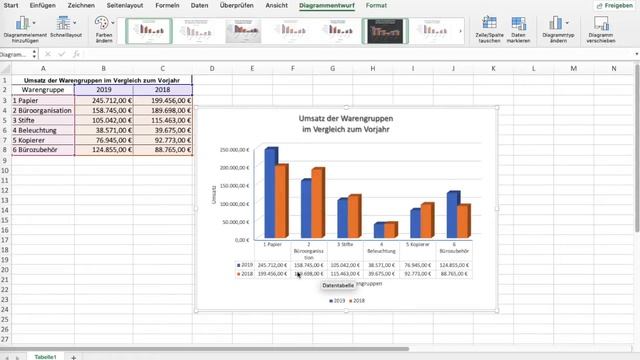Click Daten markieren icon

click(x=518, y=23)
